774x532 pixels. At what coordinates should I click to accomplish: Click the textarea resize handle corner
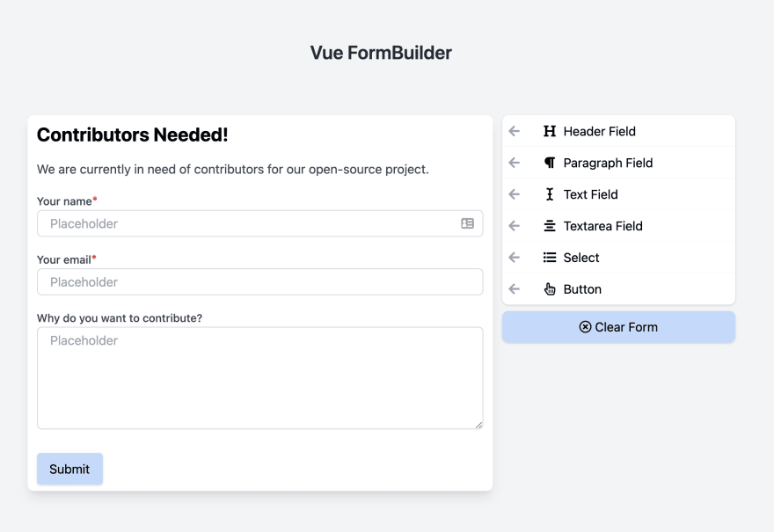(478, 425)
